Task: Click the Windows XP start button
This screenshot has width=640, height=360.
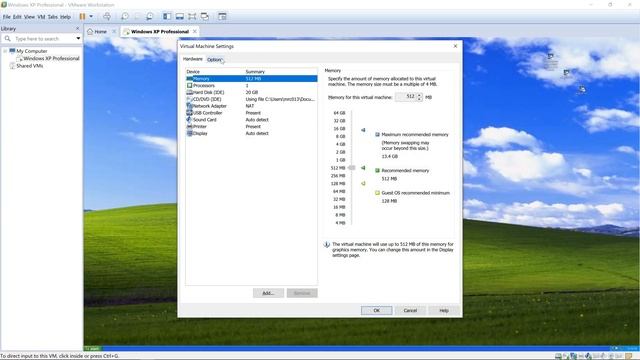Action: (93, 349)
